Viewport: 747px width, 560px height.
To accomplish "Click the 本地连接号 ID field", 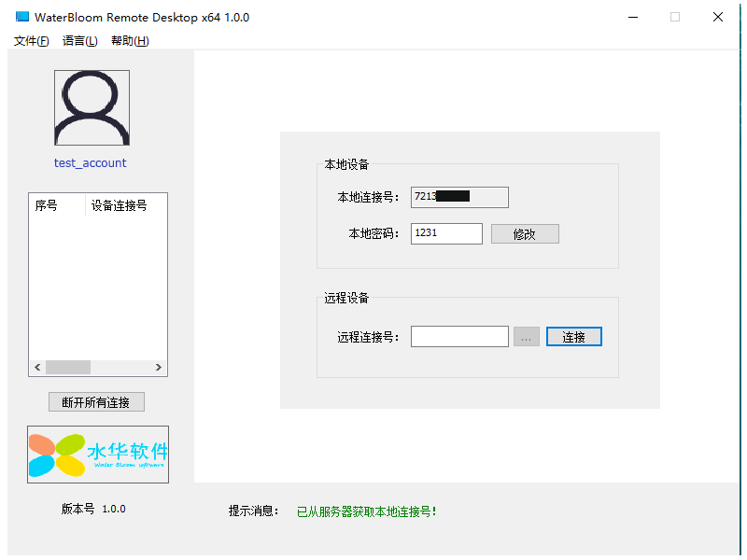I will coord(459,197).
